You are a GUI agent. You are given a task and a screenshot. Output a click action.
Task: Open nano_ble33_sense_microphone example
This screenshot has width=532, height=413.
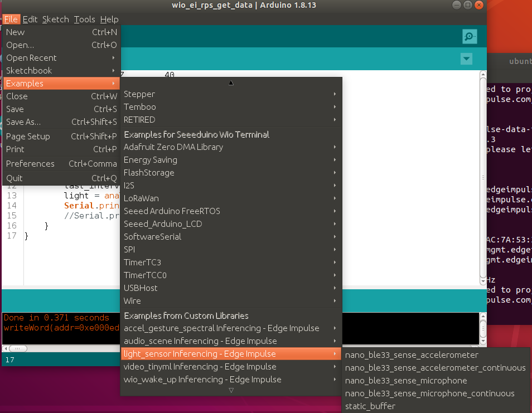click(406, 381)
